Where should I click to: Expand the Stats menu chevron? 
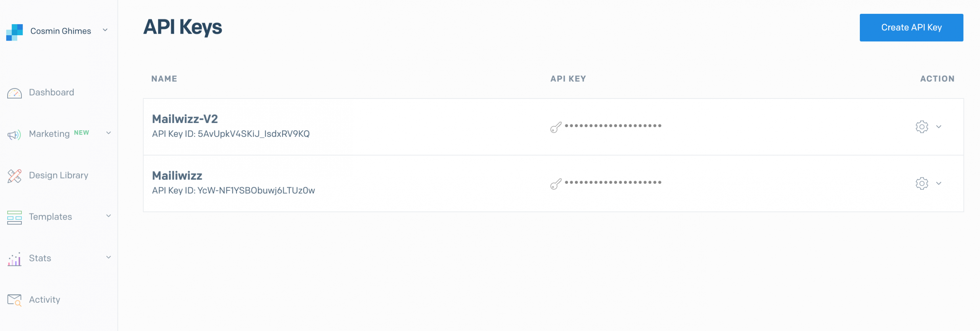click(x=108, y=257)
